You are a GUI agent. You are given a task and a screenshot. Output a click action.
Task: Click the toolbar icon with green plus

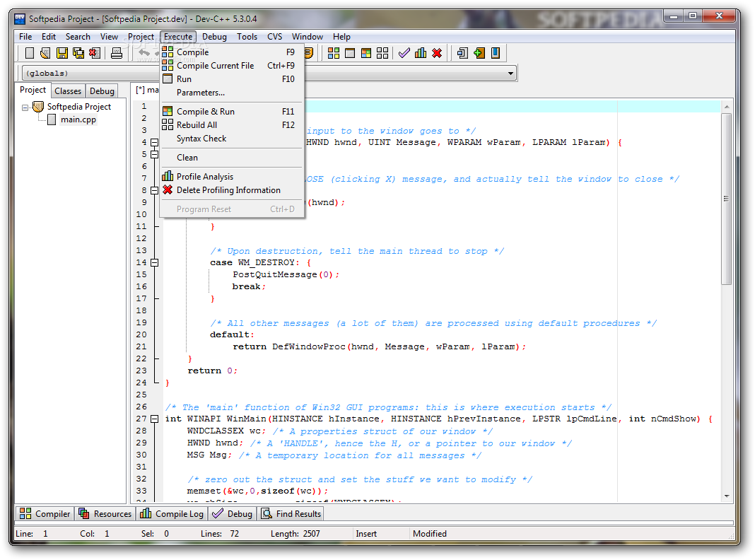click(479, 53)
